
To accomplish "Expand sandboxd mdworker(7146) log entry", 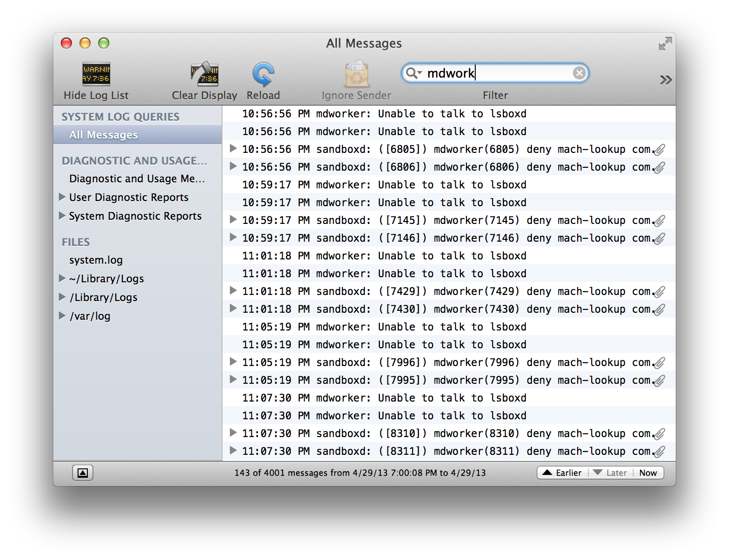I will 233,237.
